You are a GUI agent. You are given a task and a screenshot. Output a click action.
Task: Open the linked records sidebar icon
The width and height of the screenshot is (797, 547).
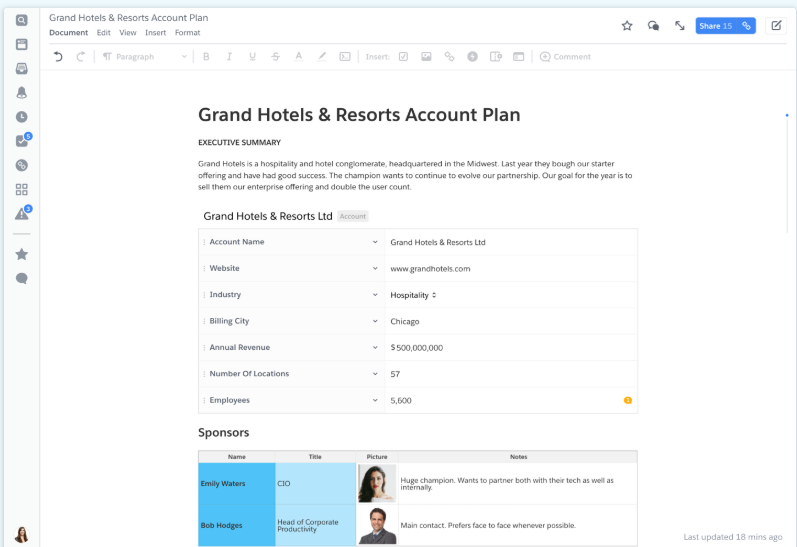(21, 165)
